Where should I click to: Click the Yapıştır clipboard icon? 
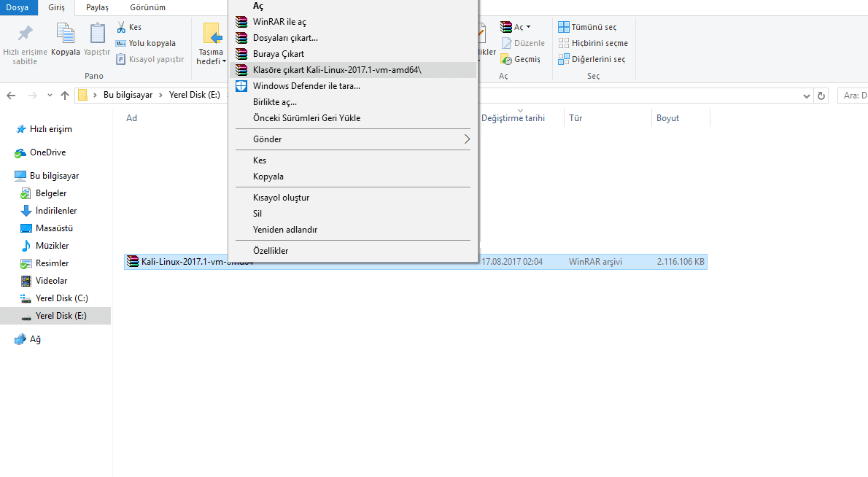point(97,34)
